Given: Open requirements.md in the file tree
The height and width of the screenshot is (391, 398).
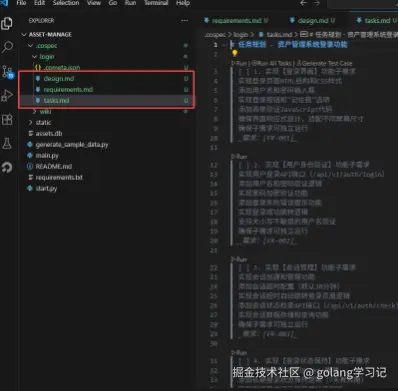Looking at the screenshot, I should click(68, 90).
